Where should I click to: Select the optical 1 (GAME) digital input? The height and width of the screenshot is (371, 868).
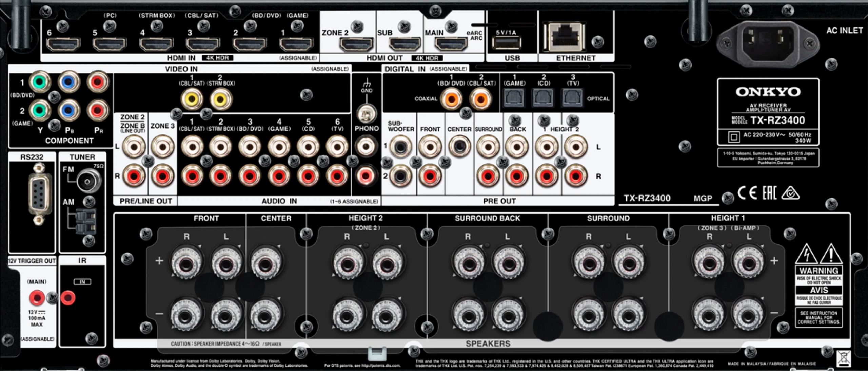(514, 98)
